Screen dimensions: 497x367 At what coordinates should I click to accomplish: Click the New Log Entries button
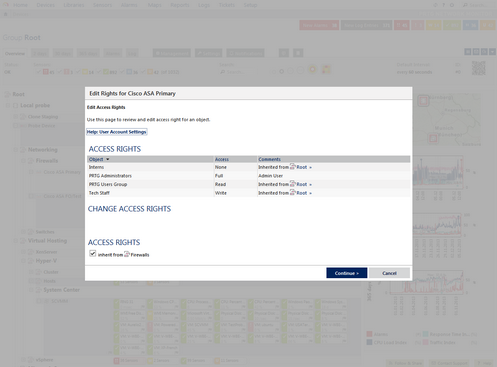(x=366, y=25)
